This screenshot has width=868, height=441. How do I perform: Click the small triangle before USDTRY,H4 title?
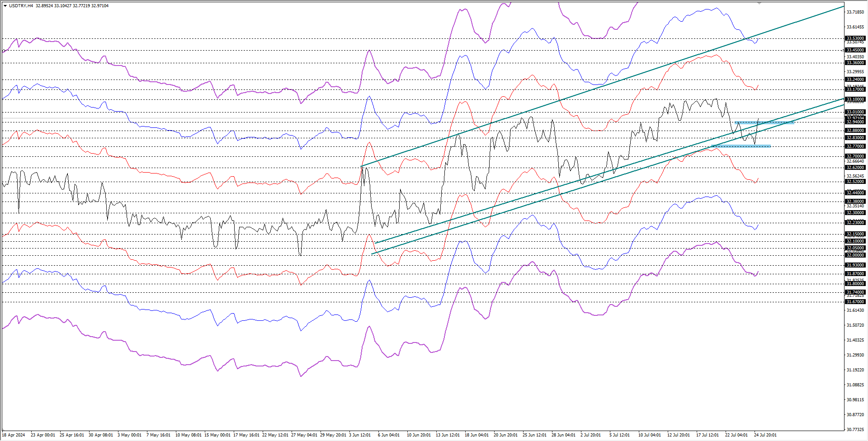5,6
